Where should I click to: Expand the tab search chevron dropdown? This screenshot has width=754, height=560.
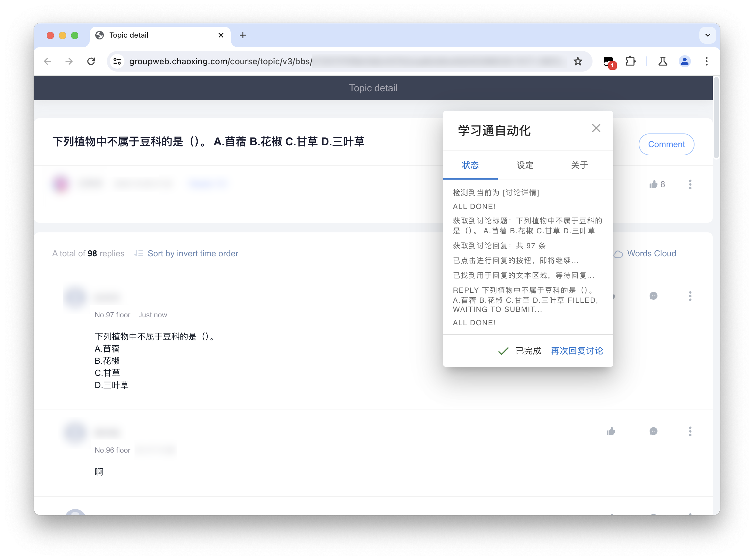click(x=708, y=35)
